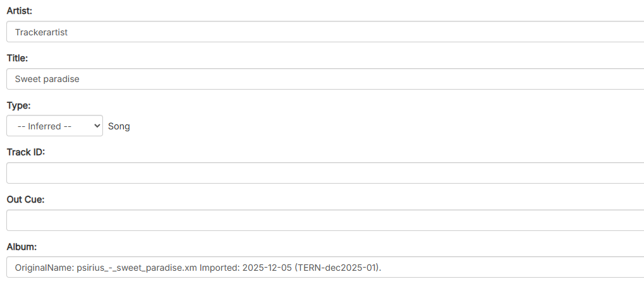Place cursor on "Sweet paradise" title text

[x=47, y=79]
